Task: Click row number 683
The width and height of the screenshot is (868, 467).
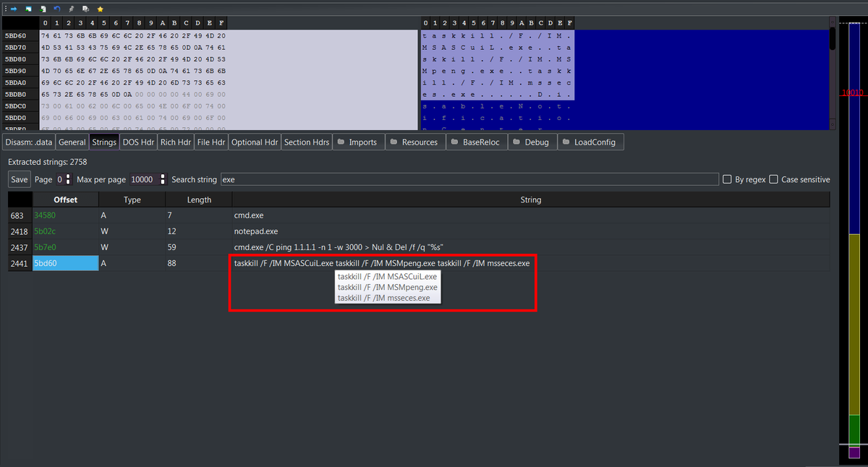Action: tap(20, 215)
